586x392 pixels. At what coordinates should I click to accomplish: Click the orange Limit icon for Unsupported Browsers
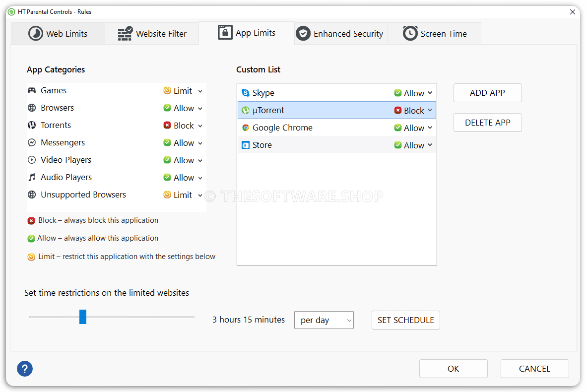tap(167, 195)
